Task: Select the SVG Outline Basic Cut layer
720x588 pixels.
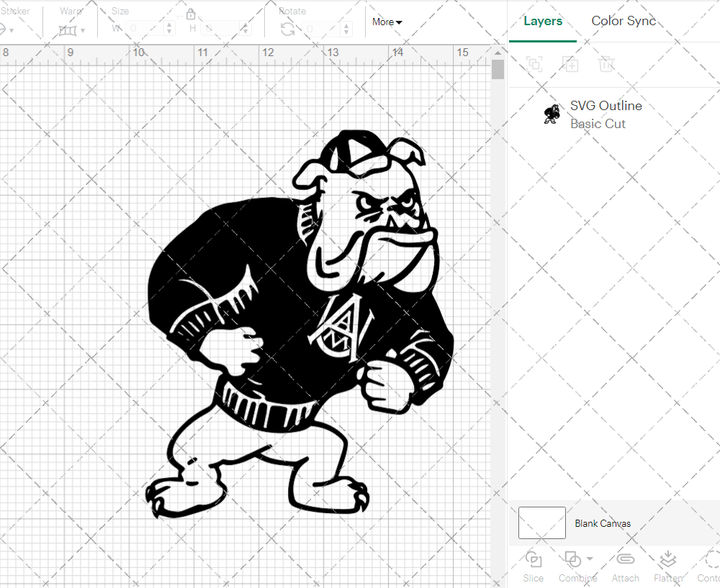Action: click(x=606, y=114)
